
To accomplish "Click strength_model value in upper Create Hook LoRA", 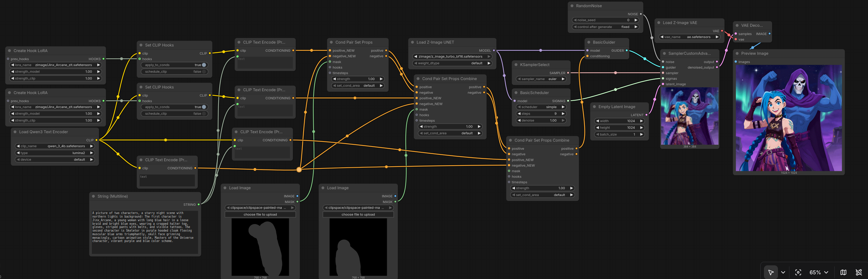I will tap(56, 72).
